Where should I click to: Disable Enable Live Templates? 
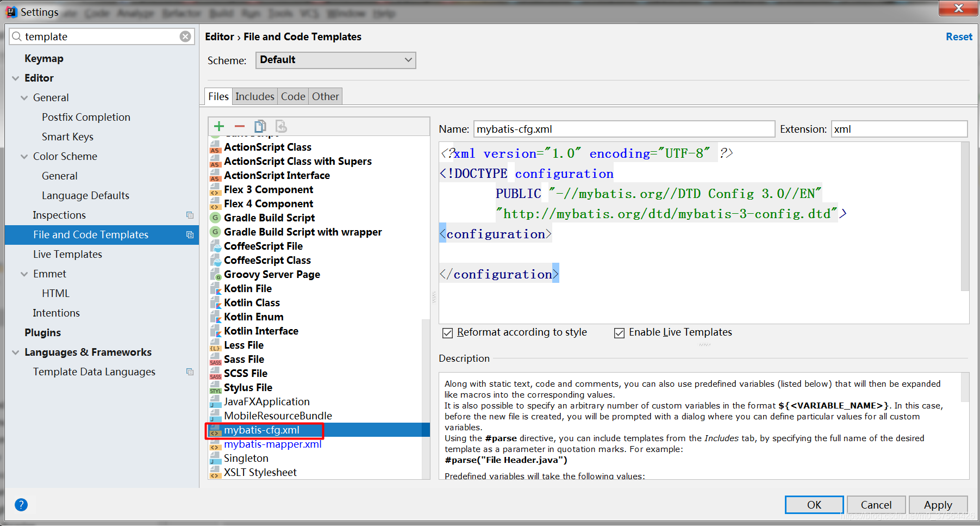point(619,332)
